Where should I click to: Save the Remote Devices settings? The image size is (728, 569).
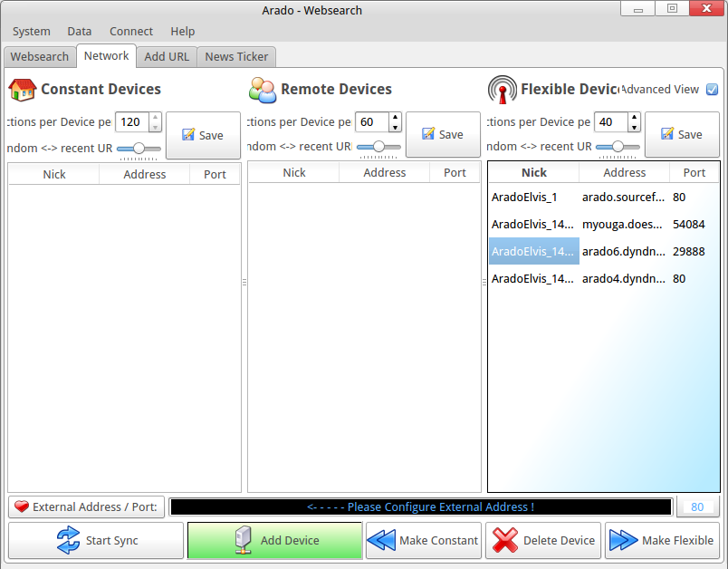pyautogui.click(x=443, y=134)
